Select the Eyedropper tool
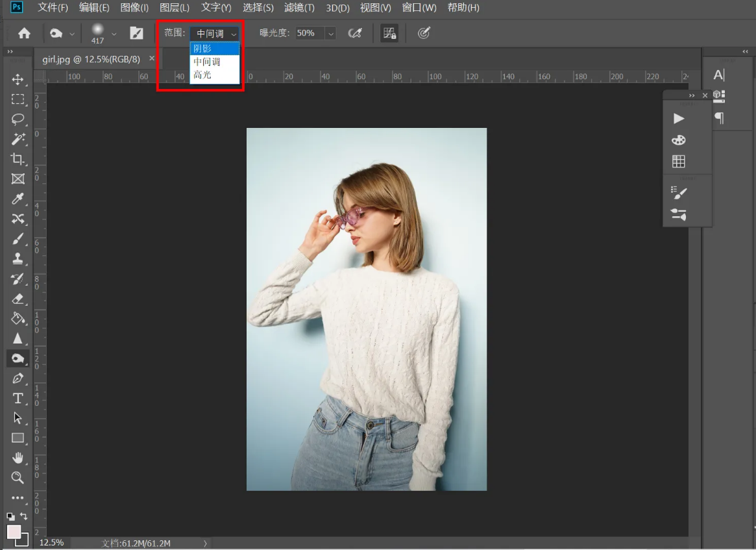The width and height of the screenshot is (756, 550). (x=18, y=199)
